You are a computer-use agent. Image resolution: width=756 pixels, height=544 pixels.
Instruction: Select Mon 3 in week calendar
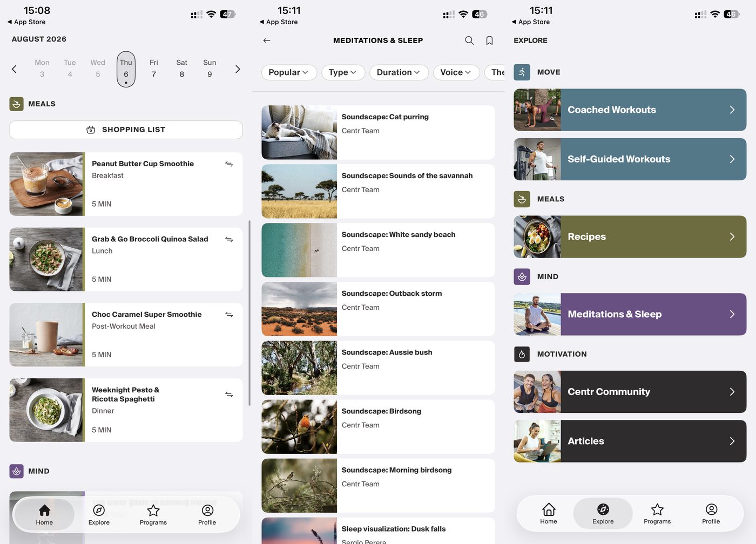(42, 69)
